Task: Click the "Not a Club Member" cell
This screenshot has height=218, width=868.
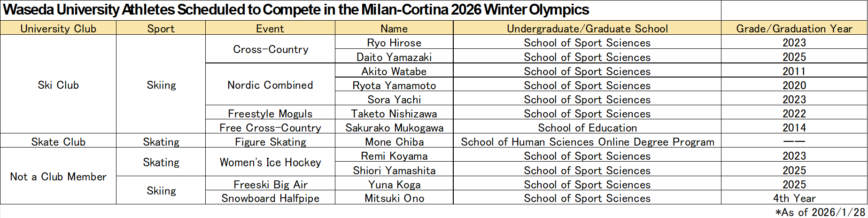Action: point(58,177)
